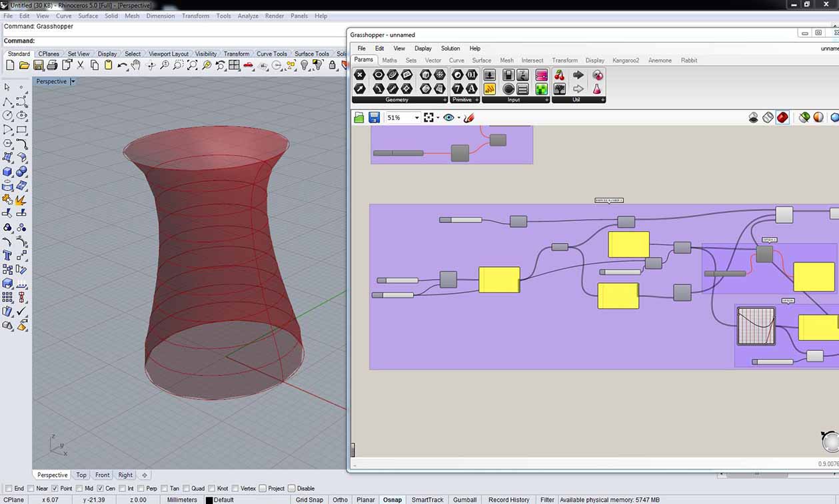Add a new viewport tab with plus icon
The width and height of the screenshot is (839, 504).
(x=145, y=475)
